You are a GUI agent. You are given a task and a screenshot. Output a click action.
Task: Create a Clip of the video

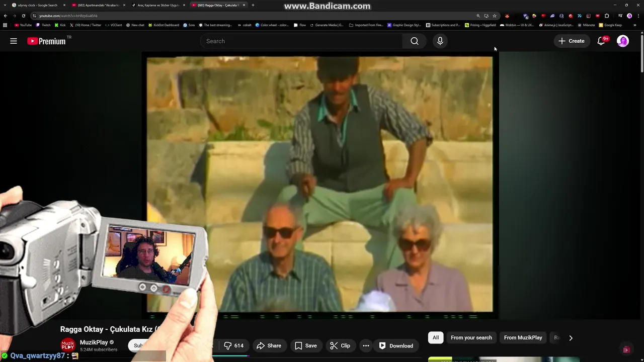[x=340, y=346]
